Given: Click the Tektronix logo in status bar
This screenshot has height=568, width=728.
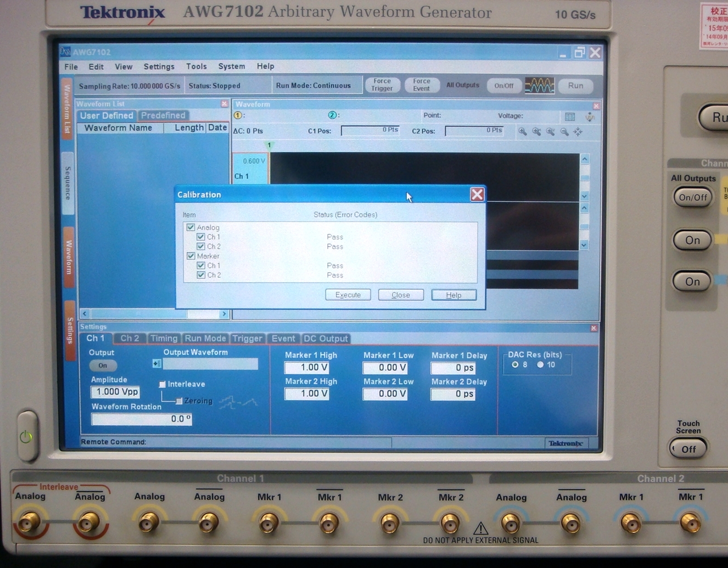Looking at the screenshot, I should 565,443.
